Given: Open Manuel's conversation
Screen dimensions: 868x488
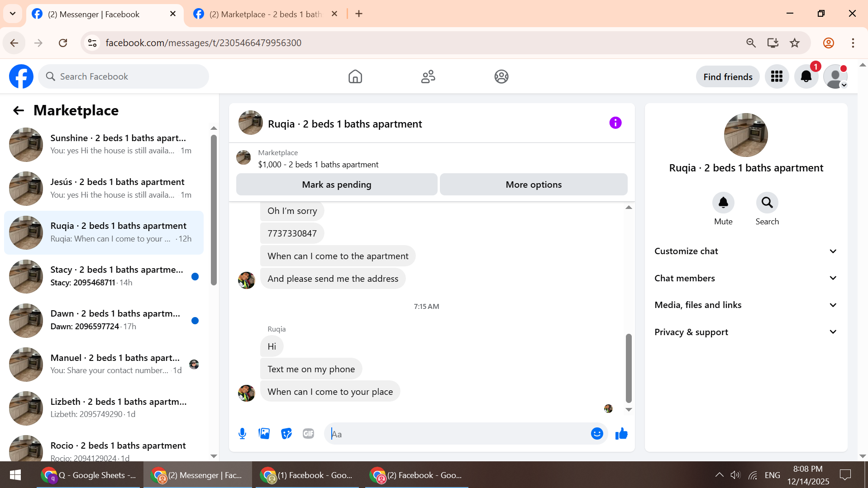Looking at the screenshot, I should click(104, 365).
